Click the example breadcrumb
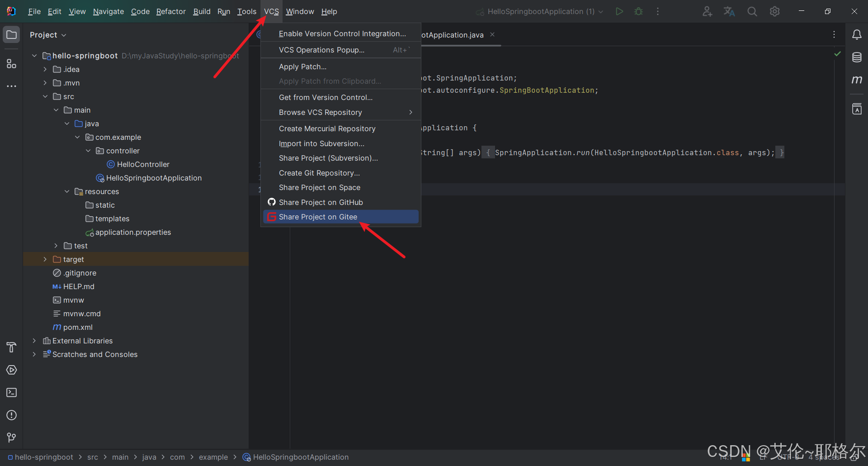 (213, 457)
